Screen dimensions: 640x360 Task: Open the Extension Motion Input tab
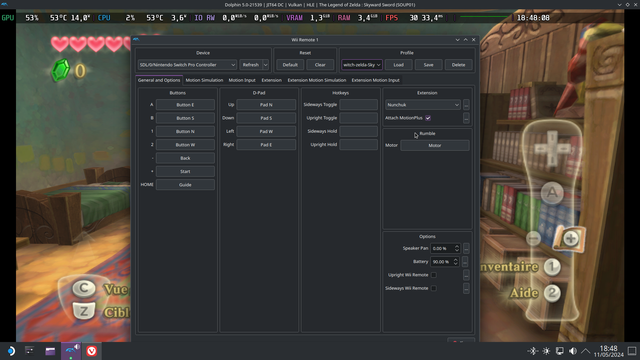click(x=376, y=80)
